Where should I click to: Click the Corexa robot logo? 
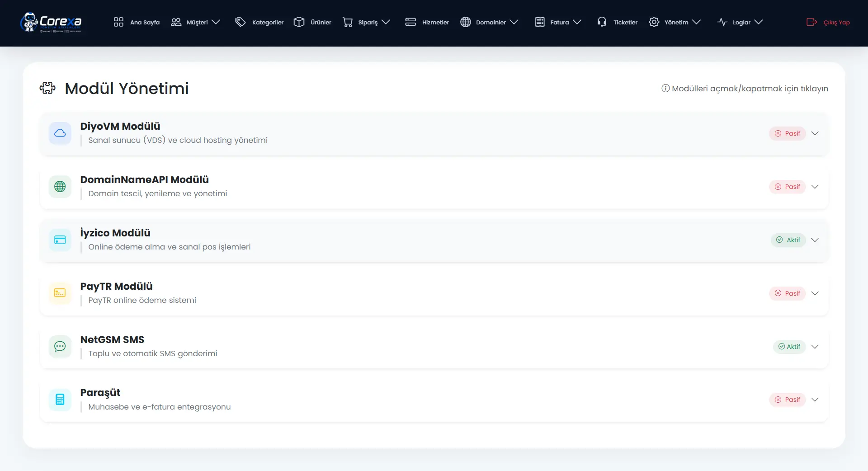click(51, 22)
